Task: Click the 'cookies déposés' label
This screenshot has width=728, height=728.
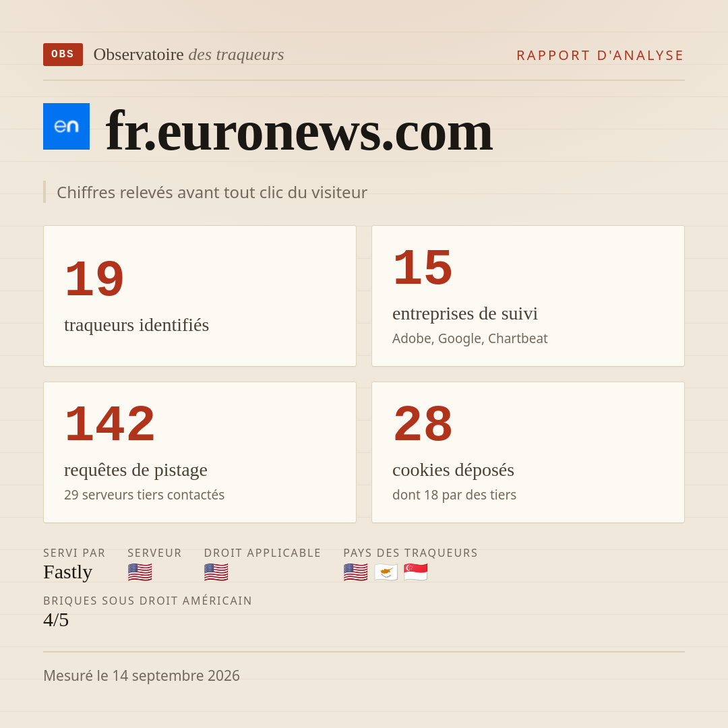Action: click(453, 470)
